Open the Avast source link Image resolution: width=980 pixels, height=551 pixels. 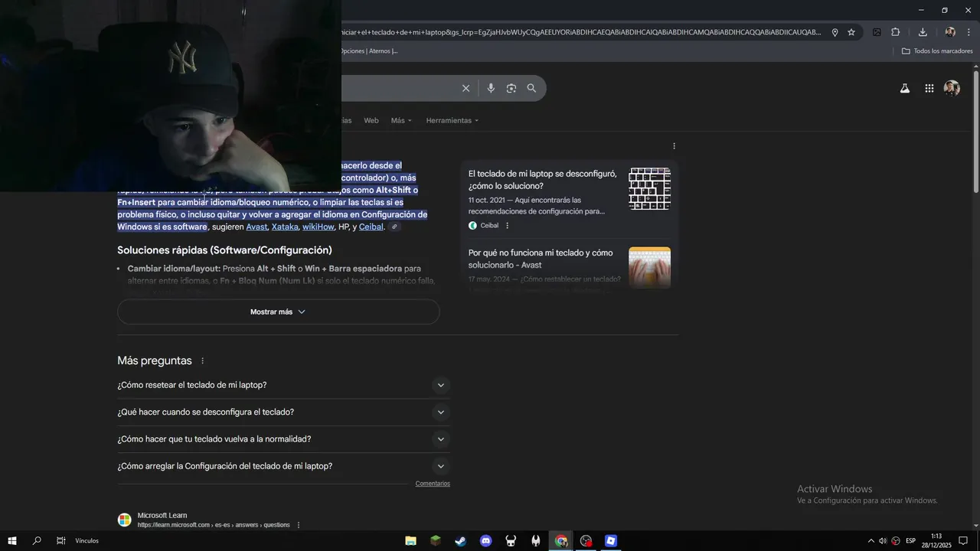tap(256, 227)
